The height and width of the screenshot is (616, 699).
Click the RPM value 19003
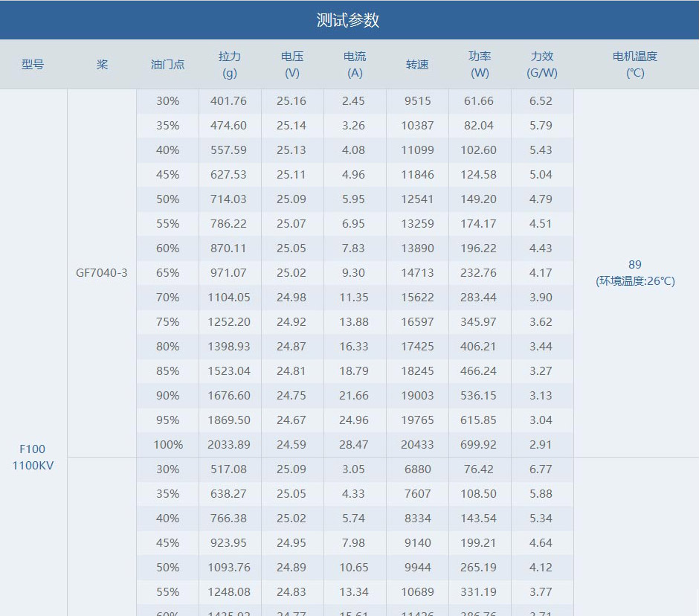417,395
